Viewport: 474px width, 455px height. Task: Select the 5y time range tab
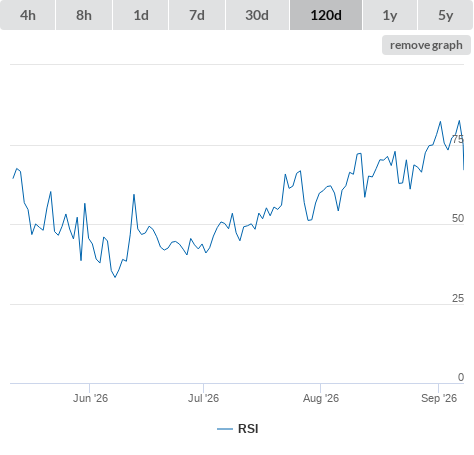[446, 15]
